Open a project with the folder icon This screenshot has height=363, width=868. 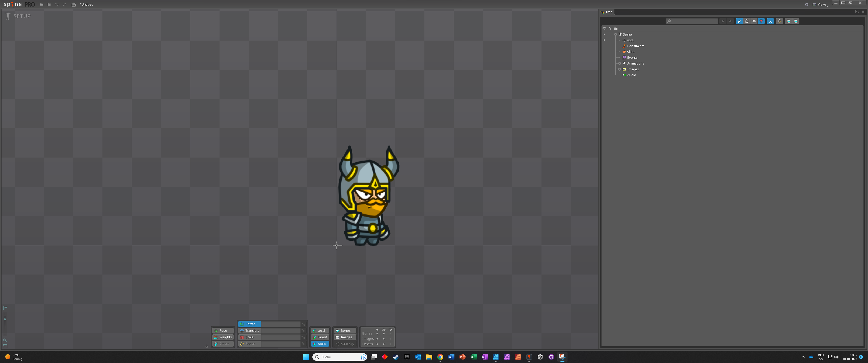[x=42, y=5]
